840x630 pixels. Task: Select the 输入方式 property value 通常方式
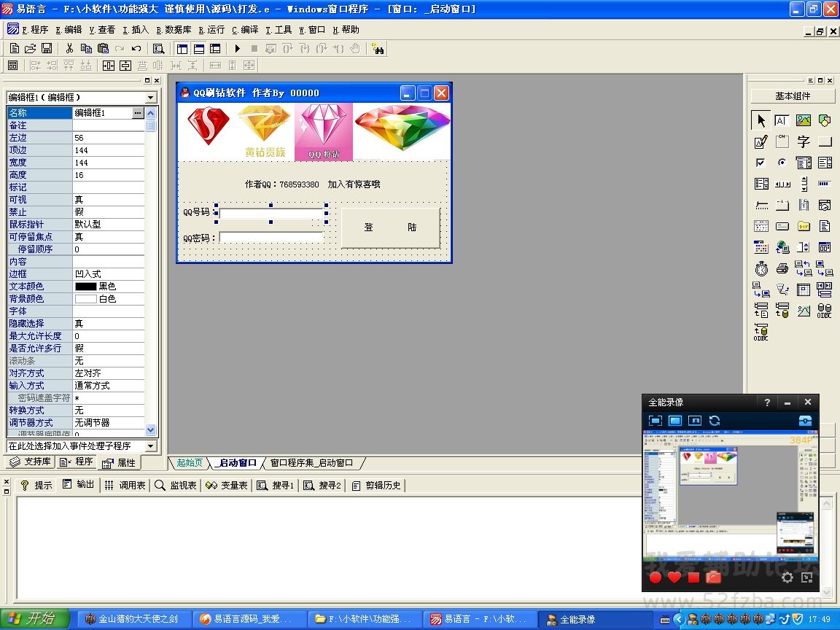point(108,386)
